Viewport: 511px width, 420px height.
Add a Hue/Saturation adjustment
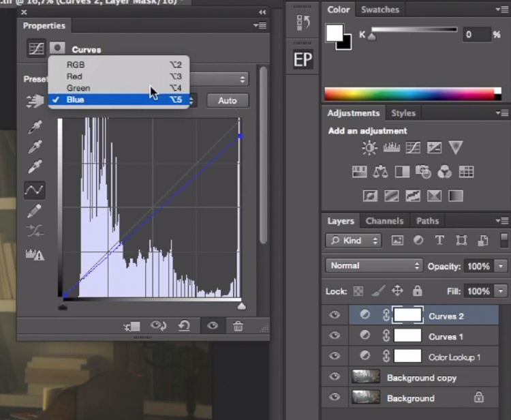point(360,172)
